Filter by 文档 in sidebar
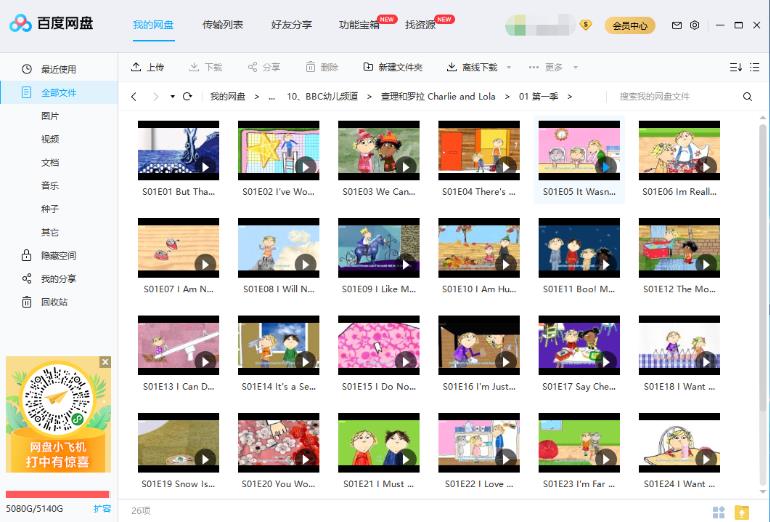Viewport: 770px width, 522px height. point(50,163)
